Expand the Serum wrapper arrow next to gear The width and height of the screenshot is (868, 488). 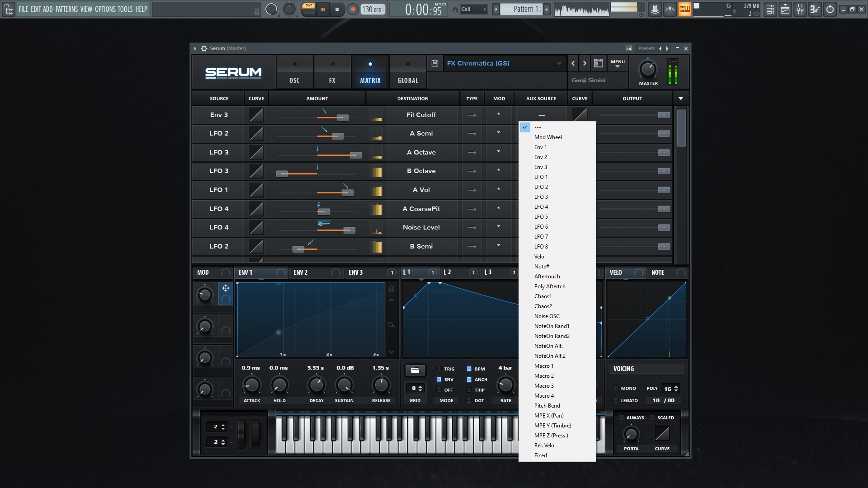[x=195, y=48]
